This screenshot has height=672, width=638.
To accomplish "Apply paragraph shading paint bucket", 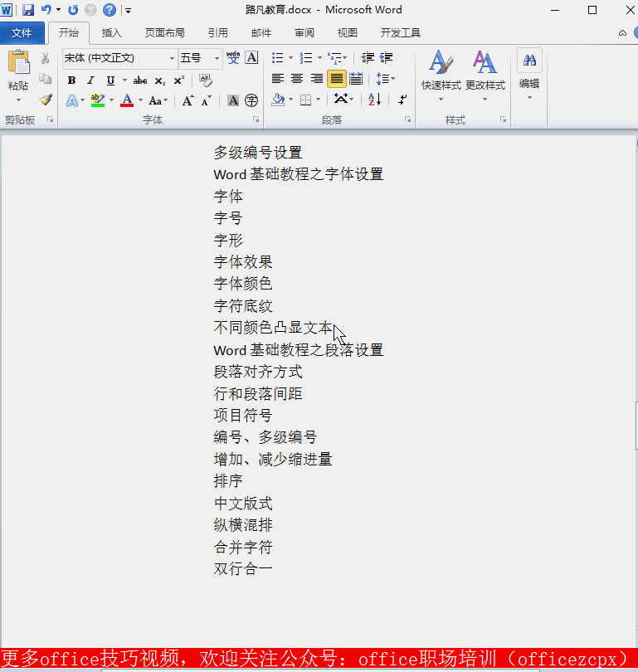I will click(x=278, y=100).
